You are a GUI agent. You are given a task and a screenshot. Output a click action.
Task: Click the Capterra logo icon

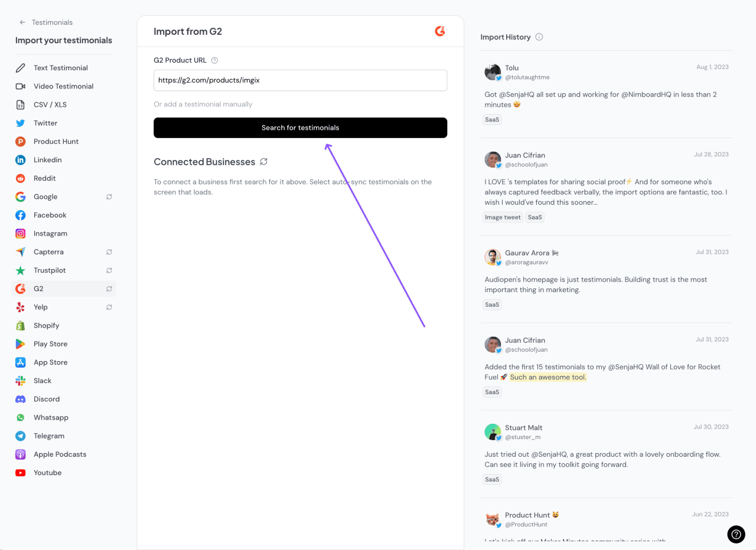[21, 252]
